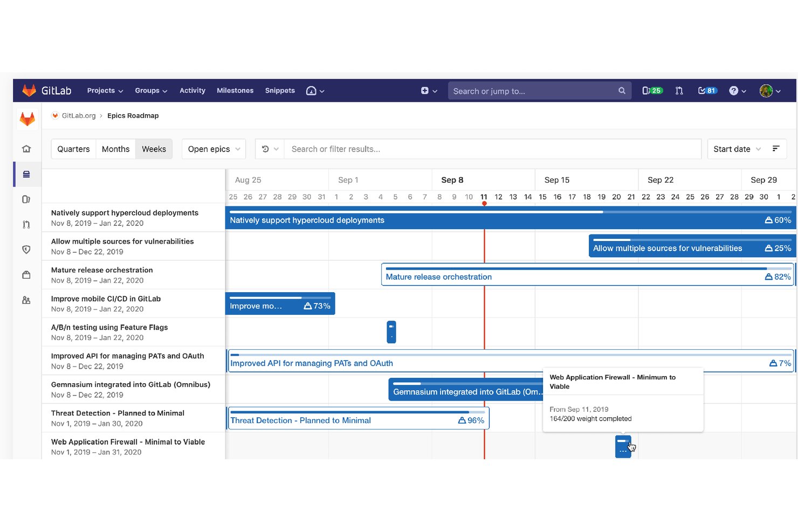Toggle the sort direction icon
The image size is (798, 532).
point(776,149)
